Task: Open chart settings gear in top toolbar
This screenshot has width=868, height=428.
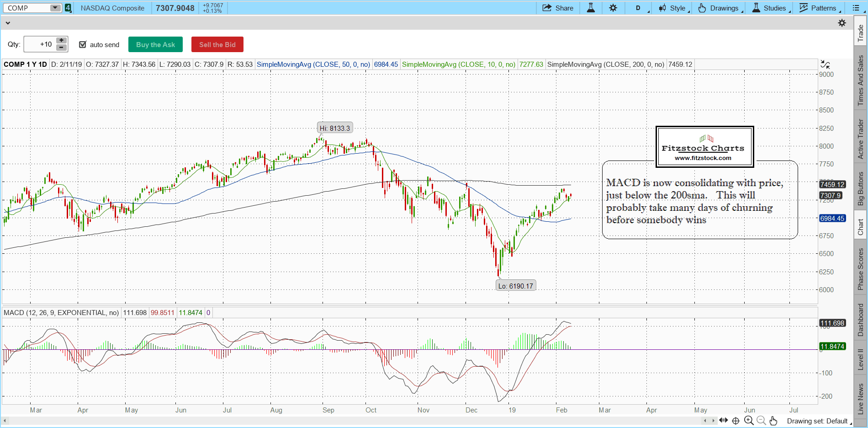Action: [613, 8]
